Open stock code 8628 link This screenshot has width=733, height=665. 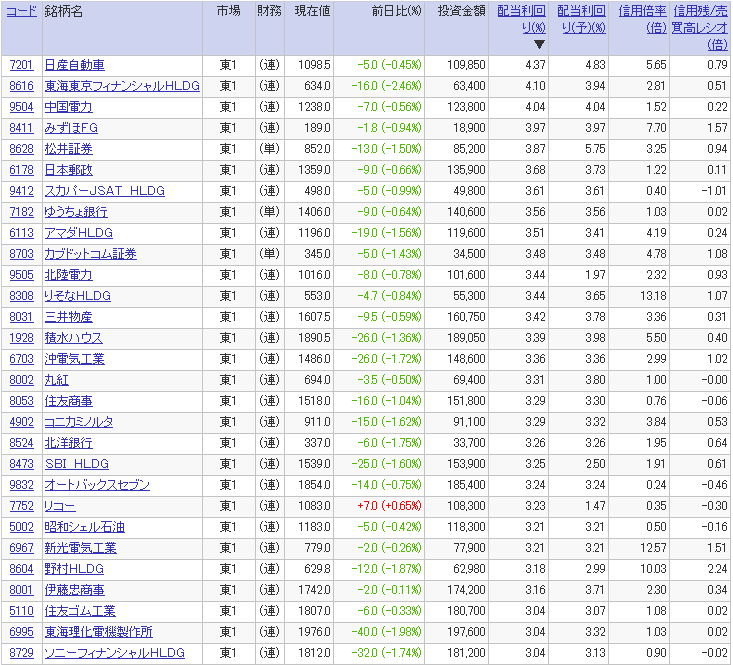(22, 149)
